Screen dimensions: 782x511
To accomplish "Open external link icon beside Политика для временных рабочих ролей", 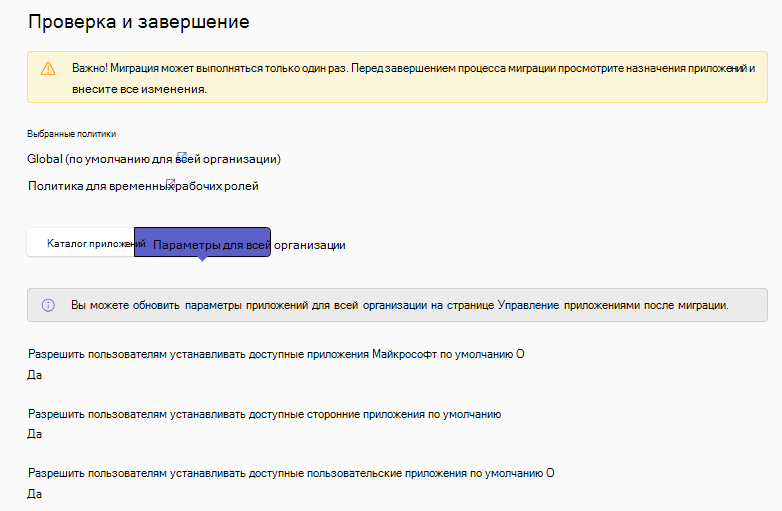I will click(x=171, y=183).
